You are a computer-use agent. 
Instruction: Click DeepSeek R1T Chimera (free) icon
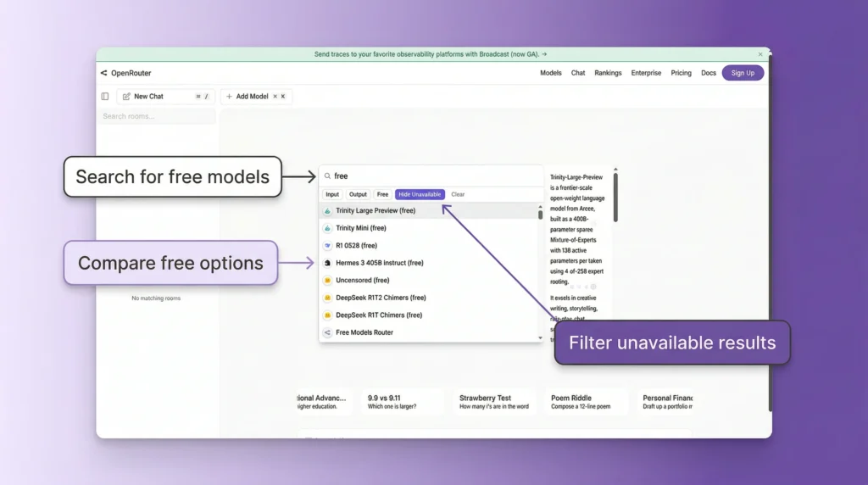click(328, 315)
